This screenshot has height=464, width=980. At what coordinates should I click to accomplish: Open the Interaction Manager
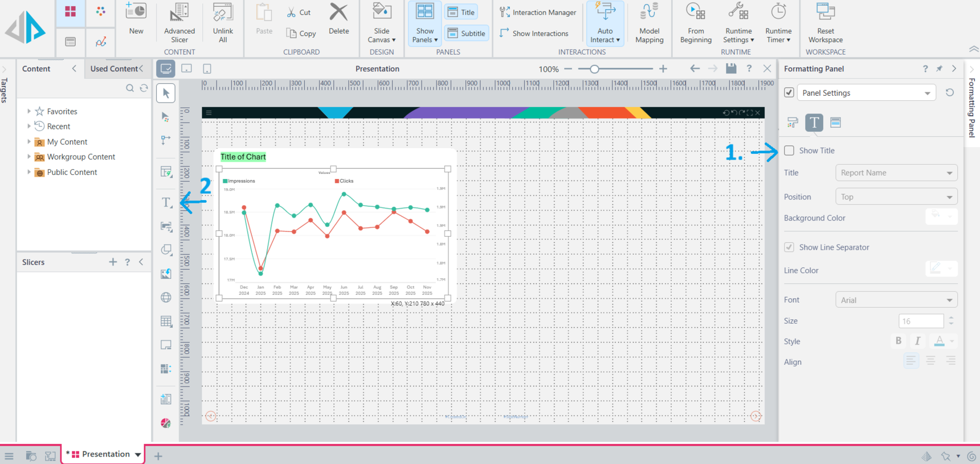537,12
